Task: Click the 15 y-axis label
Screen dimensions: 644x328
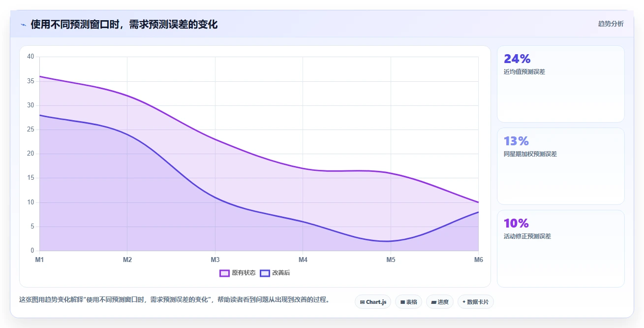Action: (31, 178)
